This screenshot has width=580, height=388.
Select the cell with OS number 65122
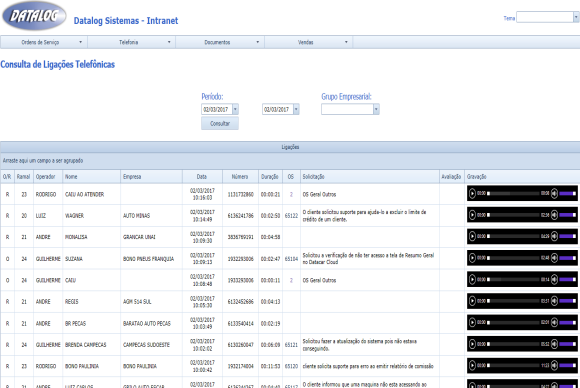[x=291, y=216]
